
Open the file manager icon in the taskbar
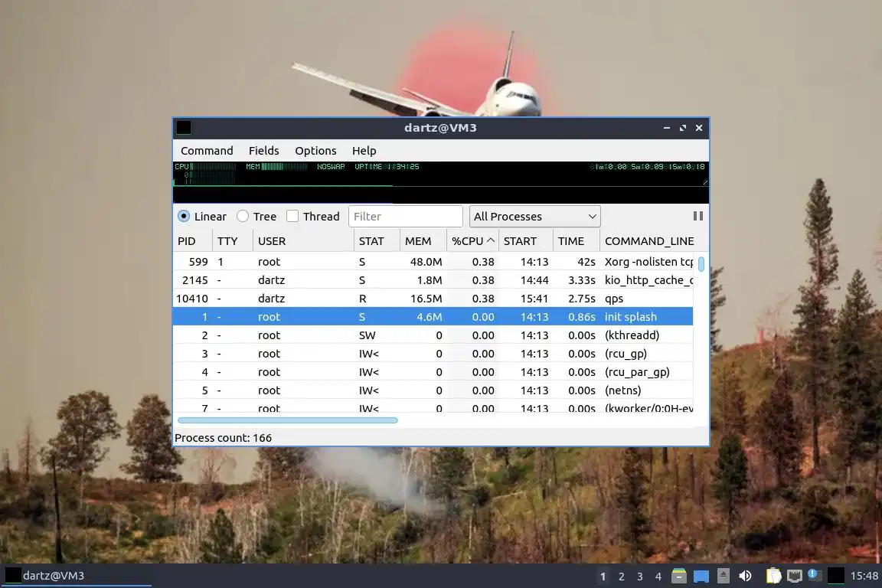(x=679, y=576)
